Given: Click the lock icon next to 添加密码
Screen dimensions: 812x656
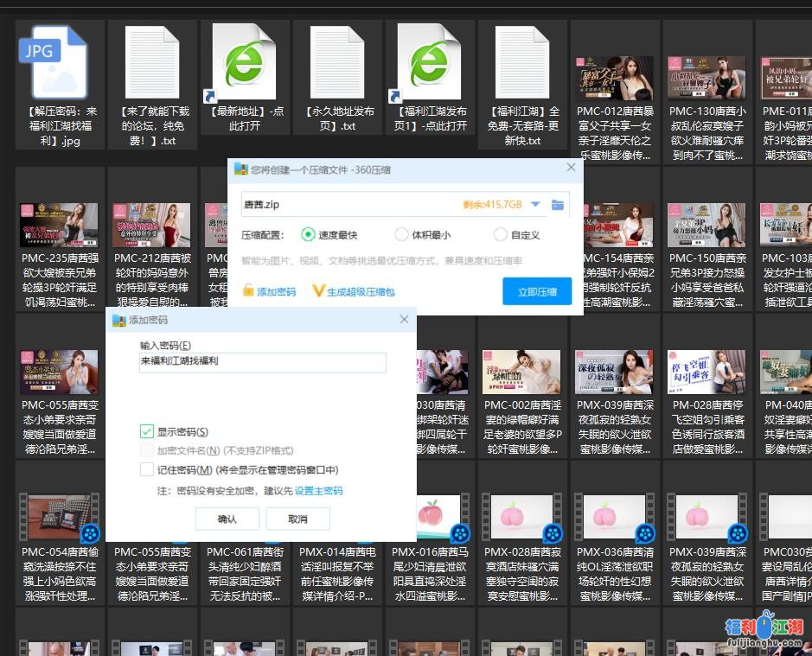Looking at the screenshot, I should click(x=248, y=291).
